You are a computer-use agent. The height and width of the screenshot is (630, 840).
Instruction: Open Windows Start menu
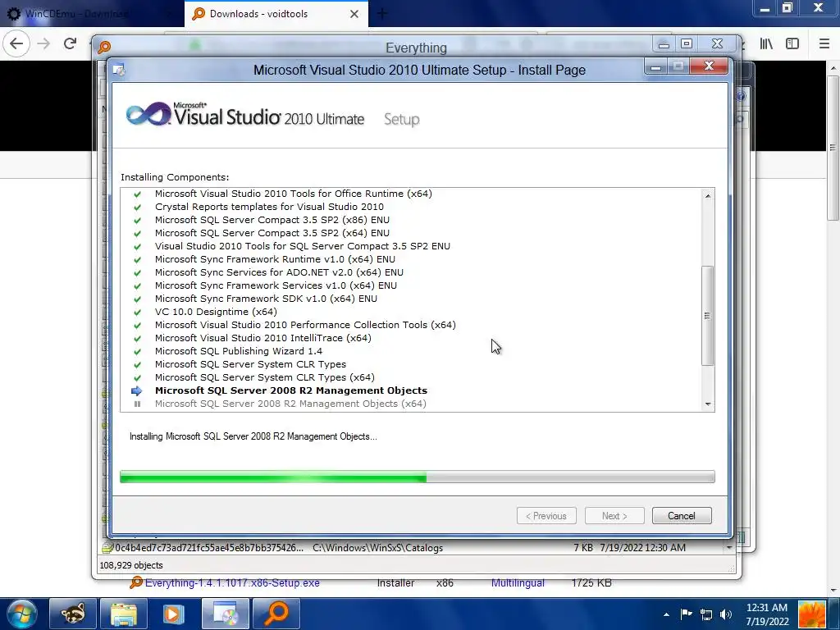click(x=22, y=614)
